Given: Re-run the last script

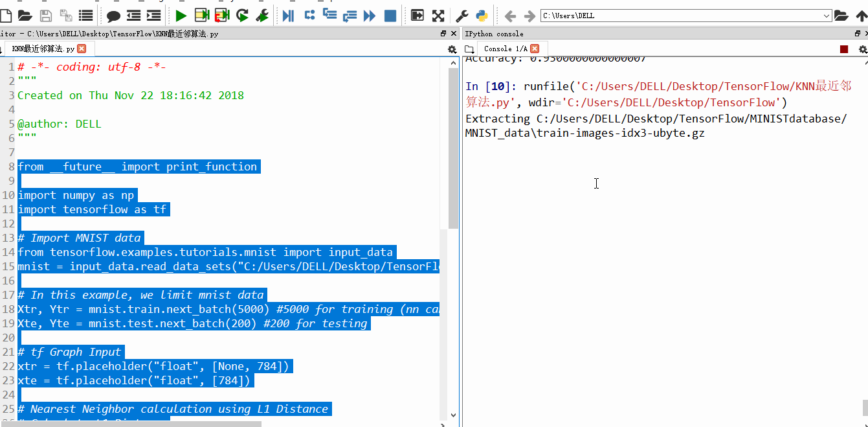Looking at the screenshot, I should pyautogui.click(x=242, y=16).
